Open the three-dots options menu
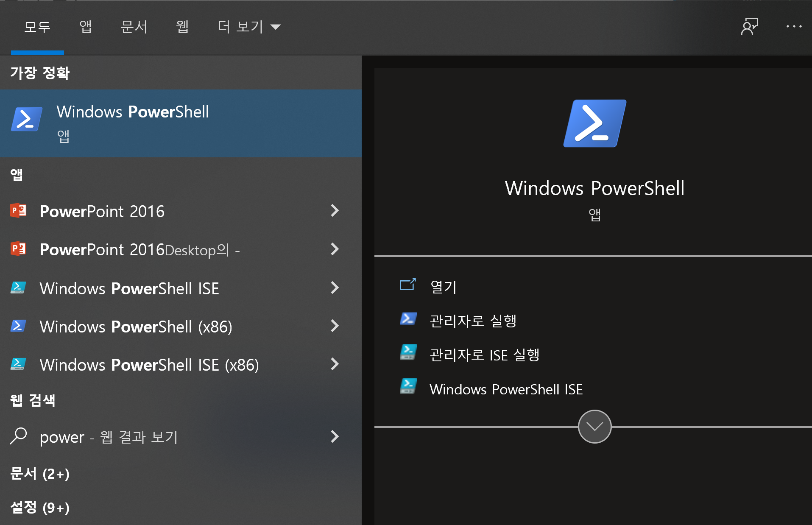Screen dimensions: 812x525 pos(794,26)
